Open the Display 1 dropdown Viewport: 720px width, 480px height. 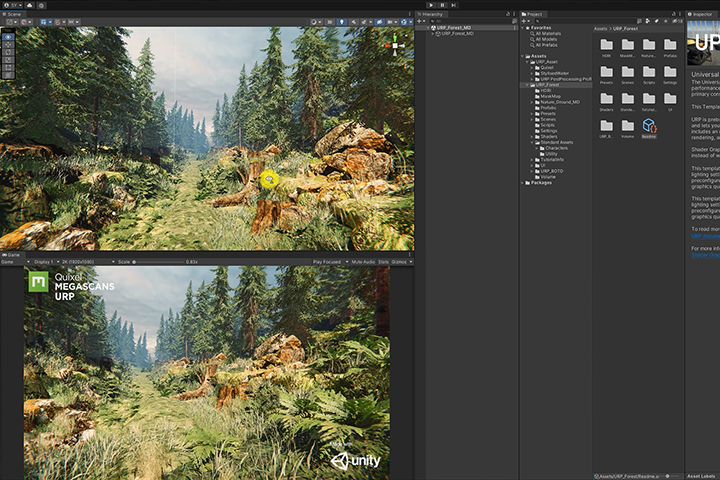(x=46, y=262)
